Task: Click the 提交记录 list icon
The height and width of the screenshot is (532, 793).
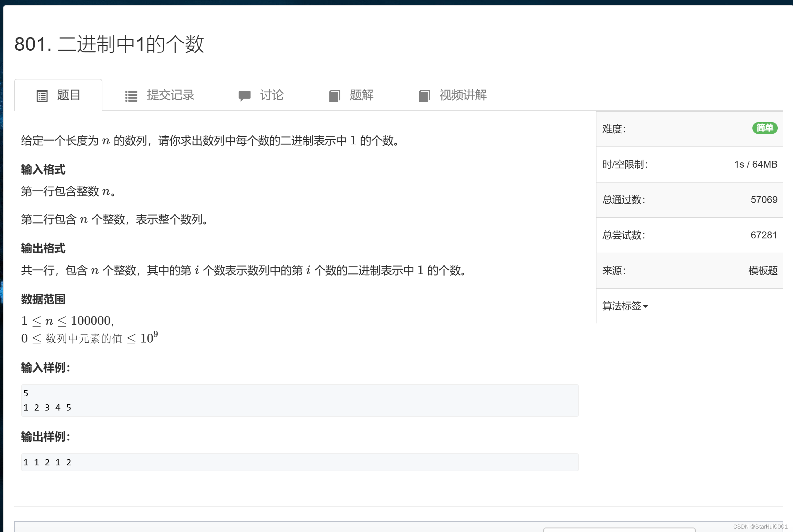Action: click(131, 96)
